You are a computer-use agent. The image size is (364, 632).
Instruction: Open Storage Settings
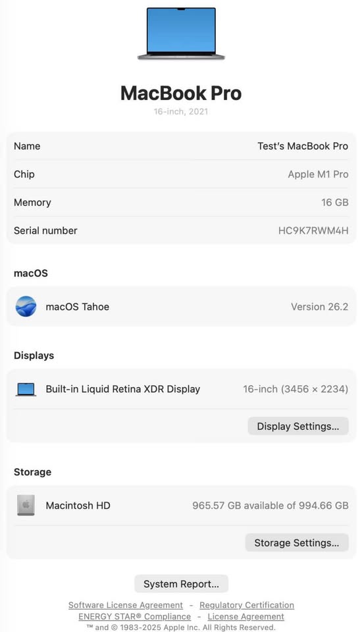pyautogui.click(x=297, y=542)
